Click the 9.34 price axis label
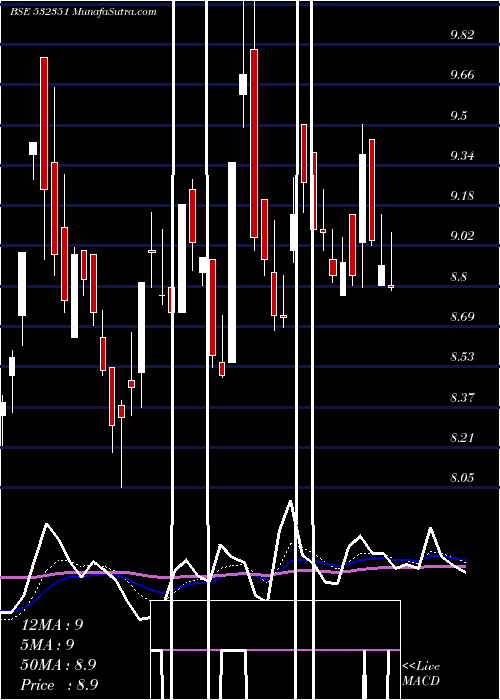Screen dimensions: 500x700 pyautogui.click(x=462, y=156)
